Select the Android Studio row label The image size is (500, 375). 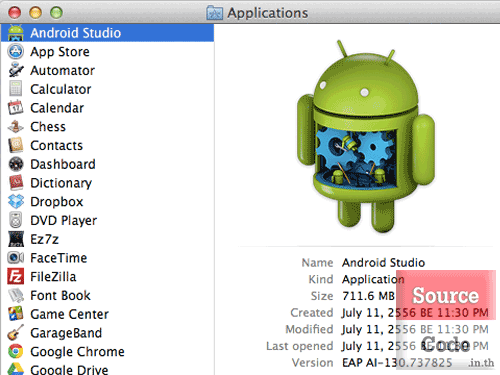76,33
